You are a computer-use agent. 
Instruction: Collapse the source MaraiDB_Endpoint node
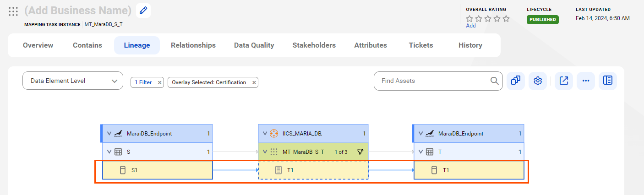pos(109,134)
